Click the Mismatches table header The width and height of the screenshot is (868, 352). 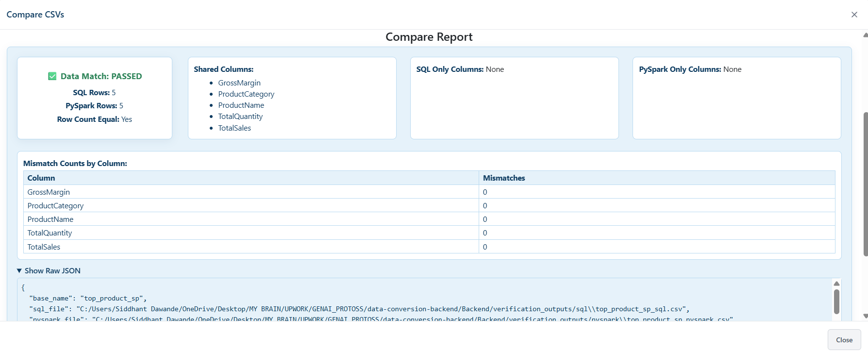(504, 178)
